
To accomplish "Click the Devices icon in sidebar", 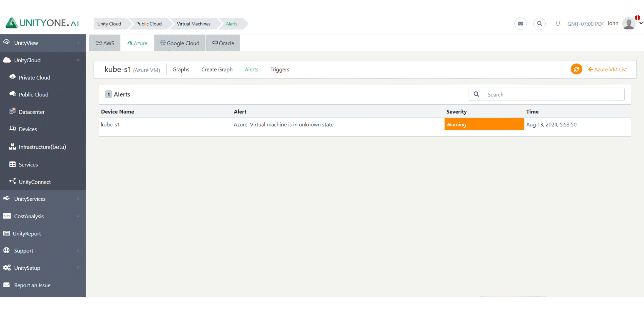I will (12, 128).
